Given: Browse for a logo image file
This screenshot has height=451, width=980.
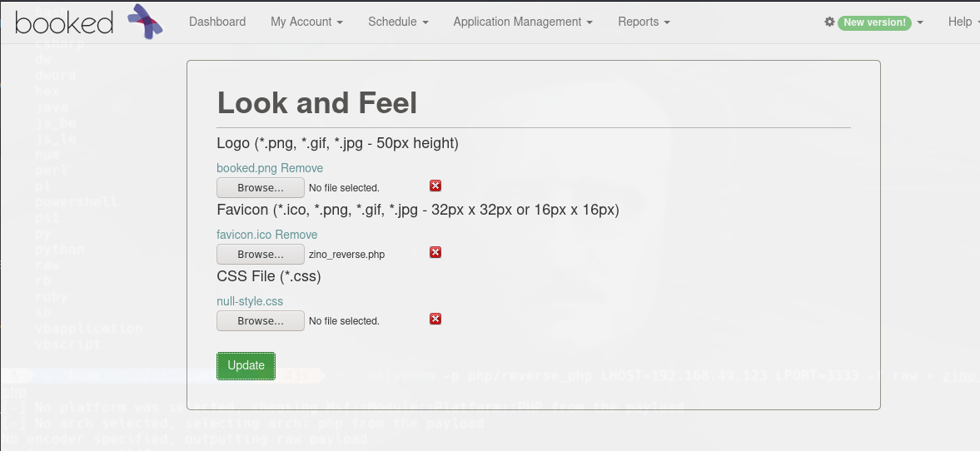Looking at the screenshot, I should point(261,187).
